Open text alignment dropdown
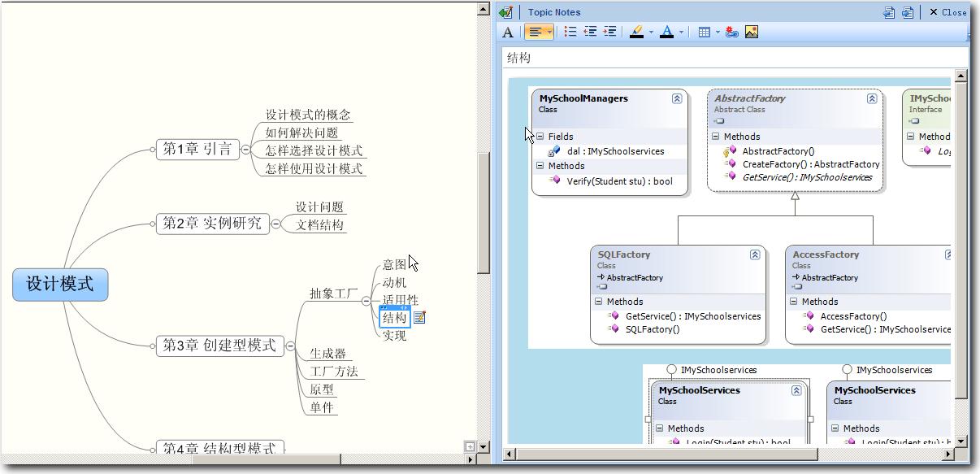The width and height of the screenshot is (980, 474). point(550,33)
